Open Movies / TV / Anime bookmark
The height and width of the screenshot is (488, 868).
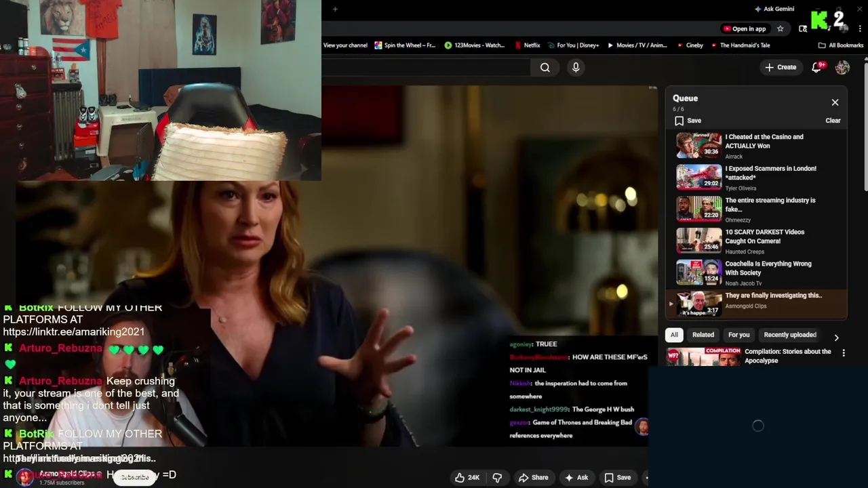tap(637, 45)
